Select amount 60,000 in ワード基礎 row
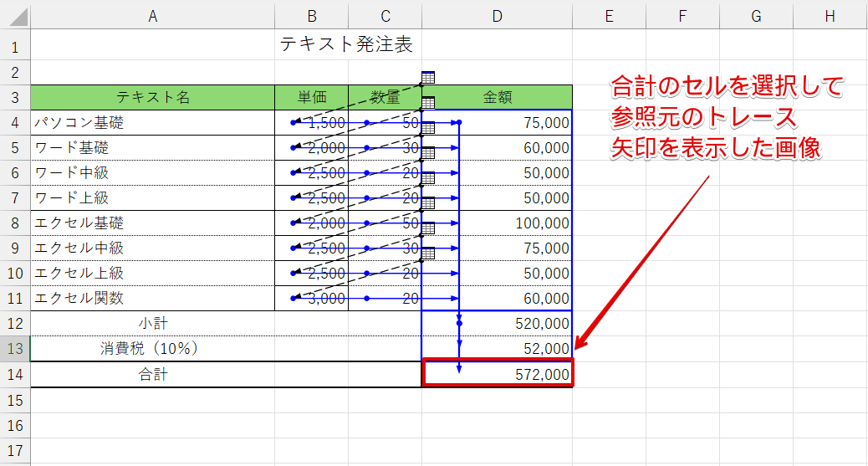 497,148
